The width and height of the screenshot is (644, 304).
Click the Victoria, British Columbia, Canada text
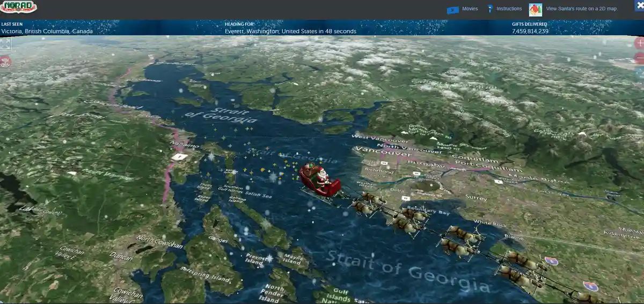tap(47, 31)
